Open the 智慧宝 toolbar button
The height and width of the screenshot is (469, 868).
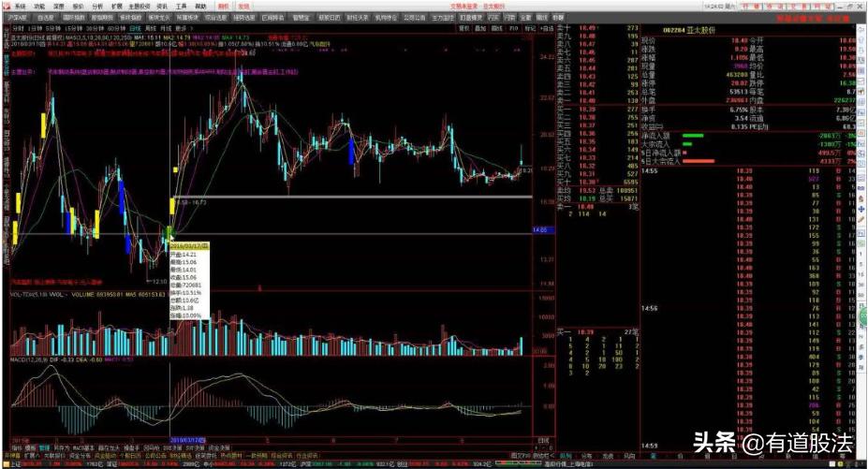[302, 18]
